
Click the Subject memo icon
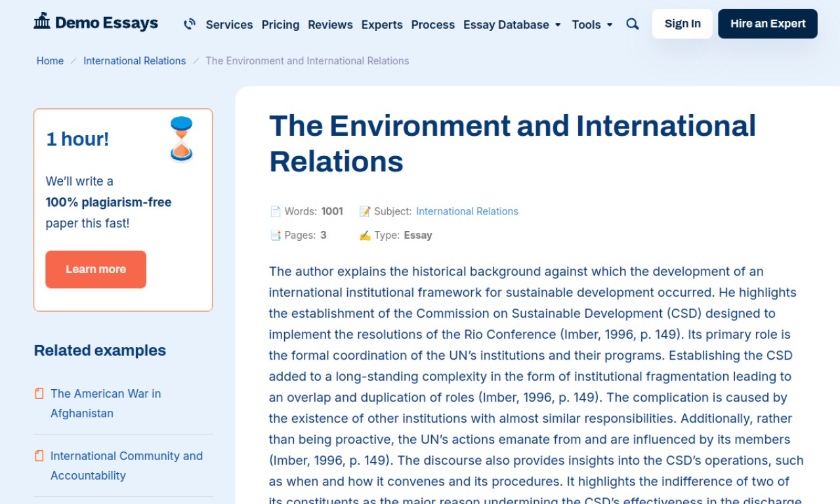[365, 211]
